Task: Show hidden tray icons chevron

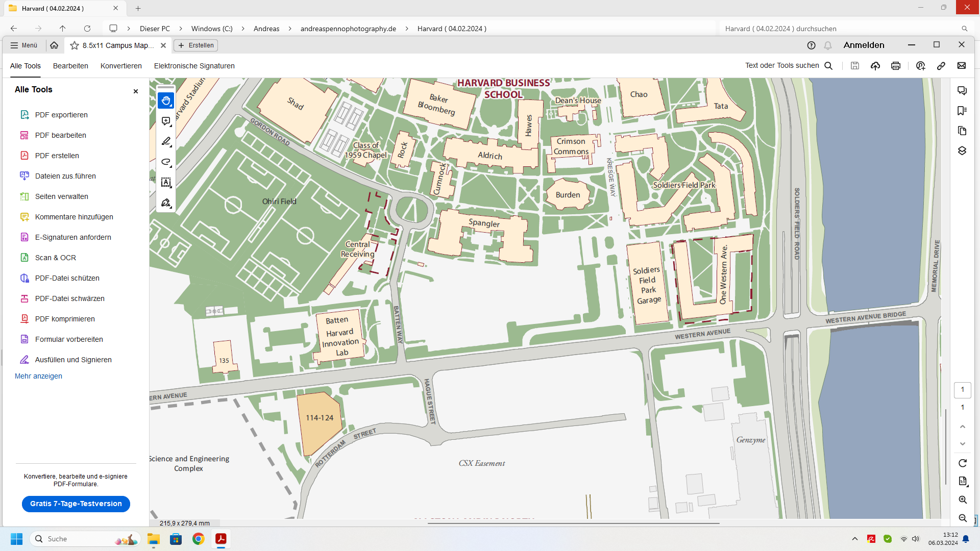Action: click(x=855, y=539)
